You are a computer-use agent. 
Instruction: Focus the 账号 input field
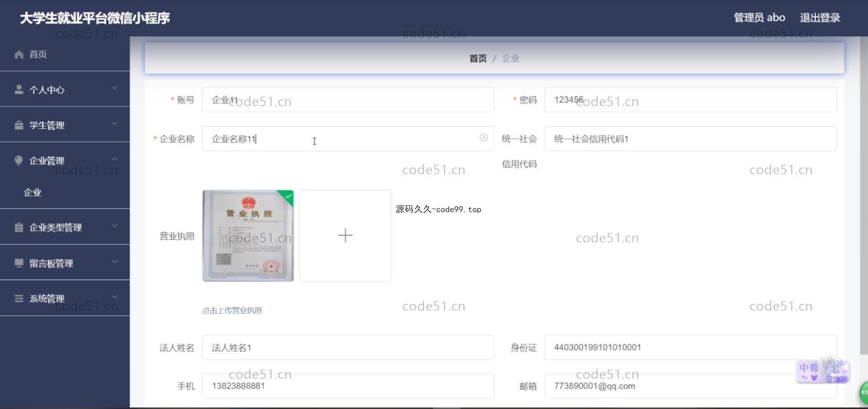click(348, 100)
